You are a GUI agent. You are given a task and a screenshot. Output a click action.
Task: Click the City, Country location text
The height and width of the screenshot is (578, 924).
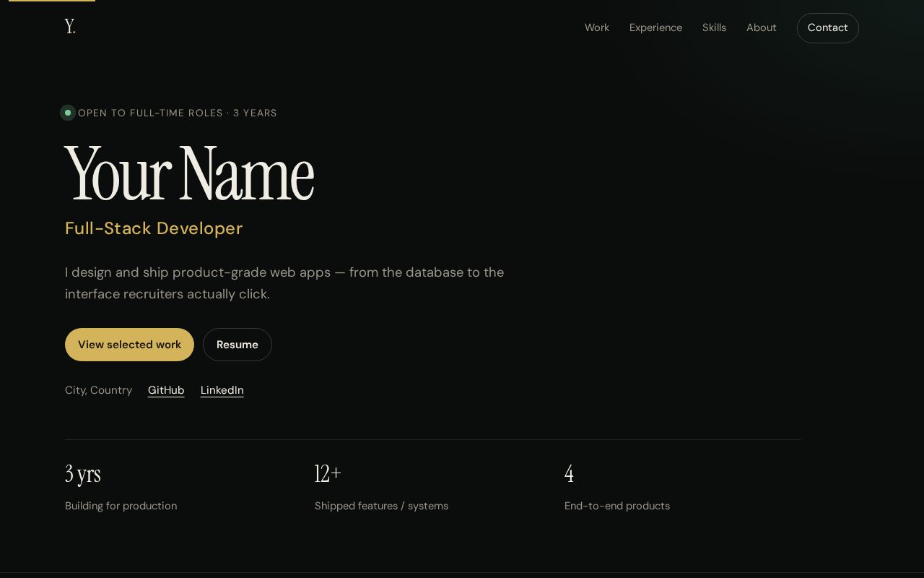pos(99,390)
